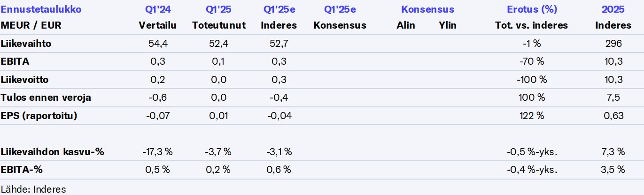Click the Liikevaihto row label
Screen dimensions: 644x195
[x=26, y=44]
